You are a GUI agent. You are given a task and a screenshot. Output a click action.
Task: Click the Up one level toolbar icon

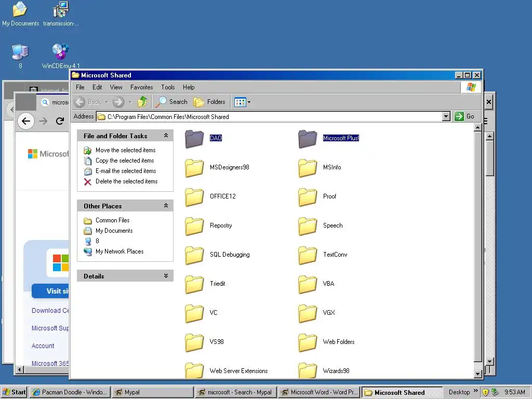[x=142, y=102]
